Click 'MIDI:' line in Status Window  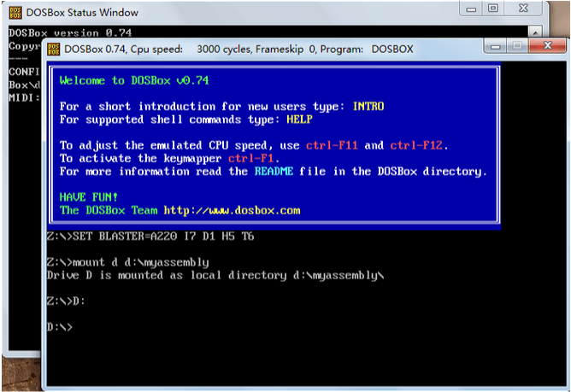tap(25, 97)
